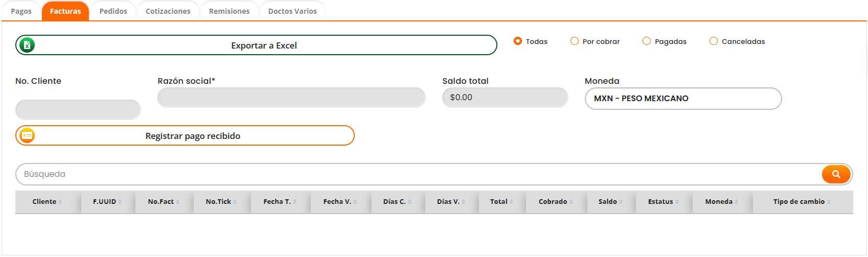Filter invoices by Canceladas
The height and width of the screenshot is (257, 868).
click(x=714, y=41)
